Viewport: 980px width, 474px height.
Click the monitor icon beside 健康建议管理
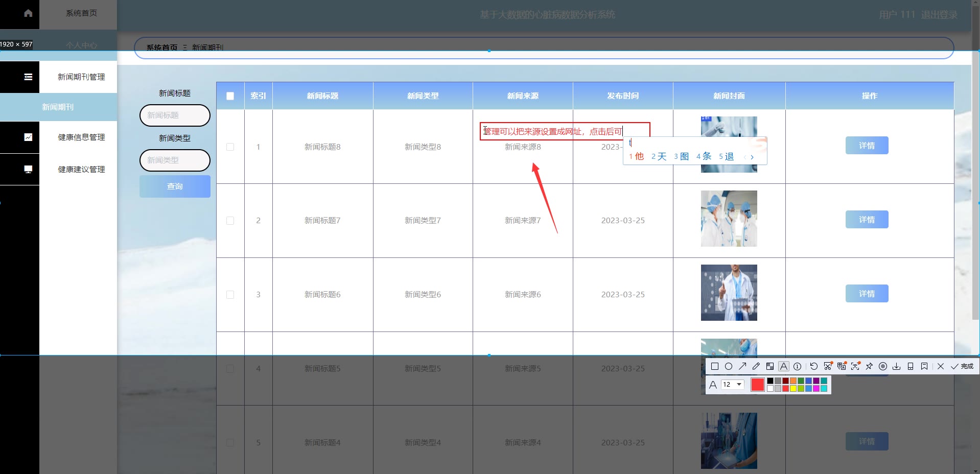[x=28, y=169]
